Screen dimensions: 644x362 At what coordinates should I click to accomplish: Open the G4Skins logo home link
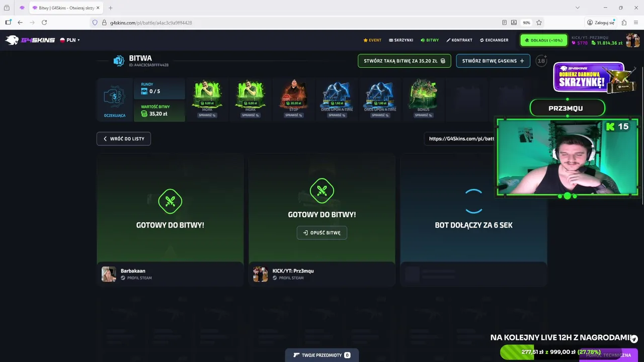pos(30,40)
